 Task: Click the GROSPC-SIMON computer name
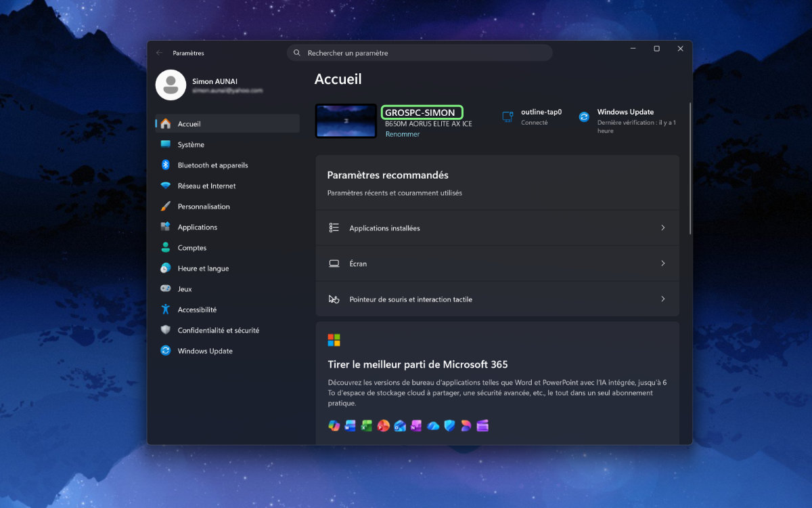pyautogui.click(x=420, y=112)
